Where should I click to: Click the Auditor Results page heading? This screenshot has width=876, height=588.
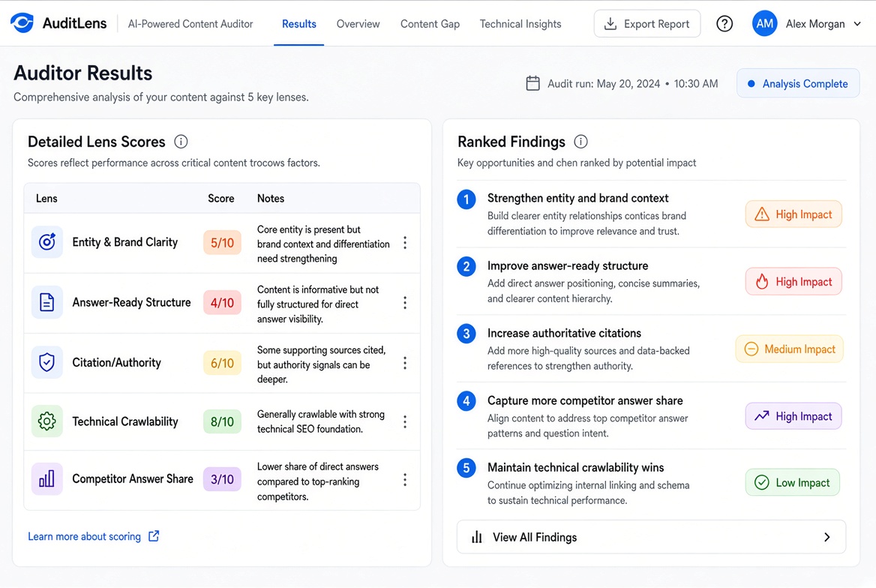coord(82,73)
